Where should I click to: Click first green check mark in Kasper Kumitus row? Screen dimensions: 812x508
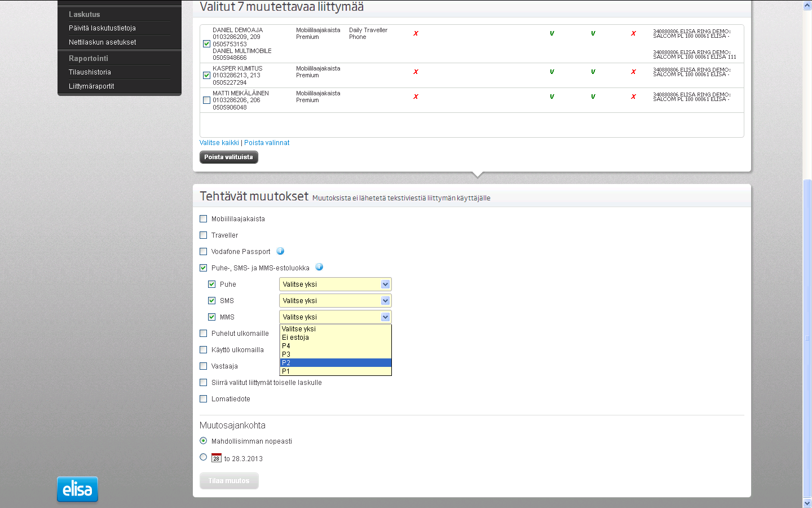(x=552, y=72)
